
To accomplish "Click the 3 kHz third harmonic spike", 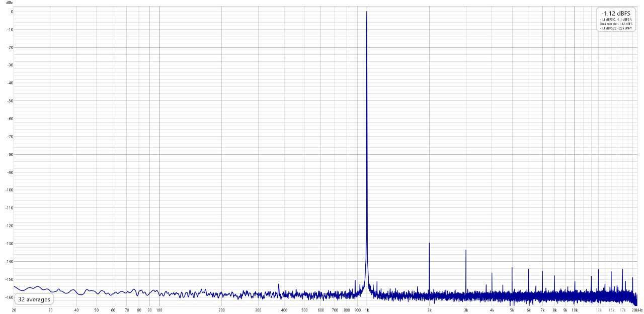I will pos(466,271).
